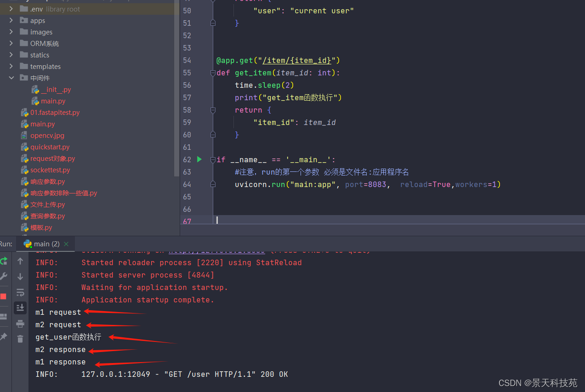The width and height of the screenshot is (585, 392).
Task: Click the uvicorn.run call on line 64
Action: pyautogui.click(x=368, y=184)
